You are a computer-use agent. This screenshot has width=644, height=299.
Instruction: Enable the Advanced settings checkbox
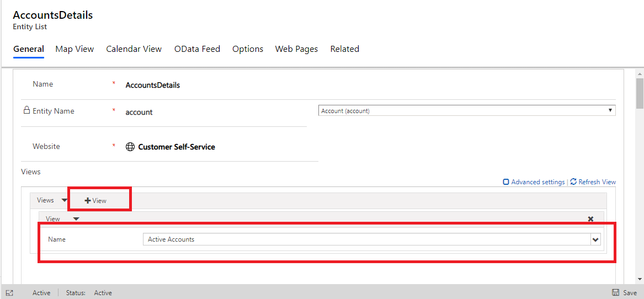tap(506, 182)
